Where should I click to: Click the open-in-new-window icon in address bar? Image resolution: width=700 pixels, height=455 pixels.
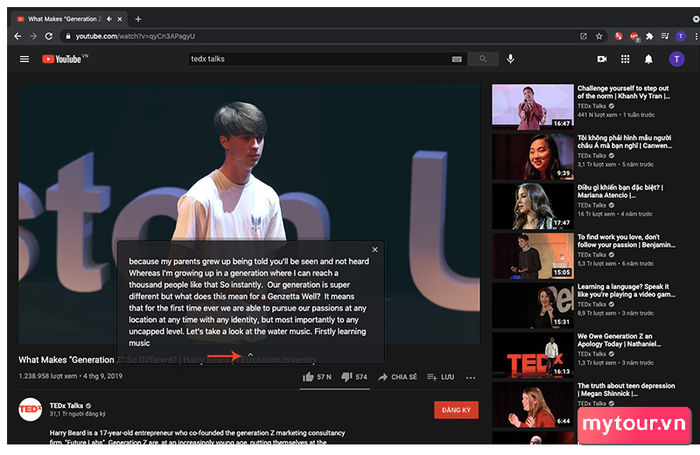tap(583, 36)
